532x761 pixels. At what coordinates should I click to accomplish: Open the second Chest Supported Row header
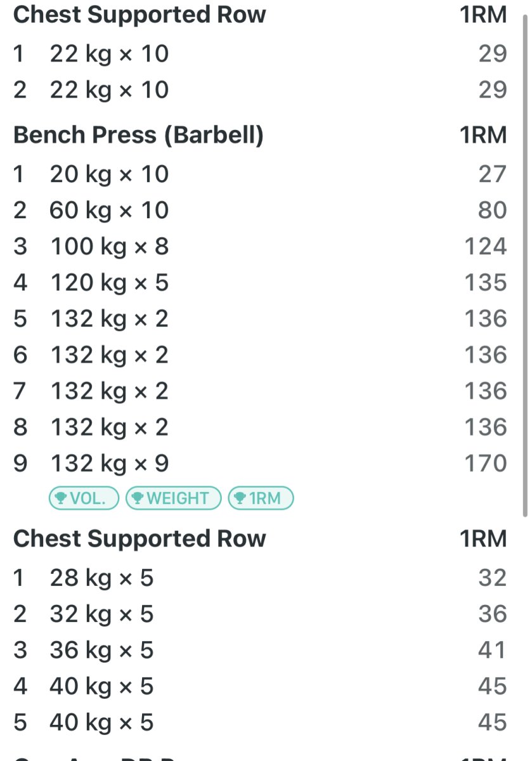click(139, 538)
